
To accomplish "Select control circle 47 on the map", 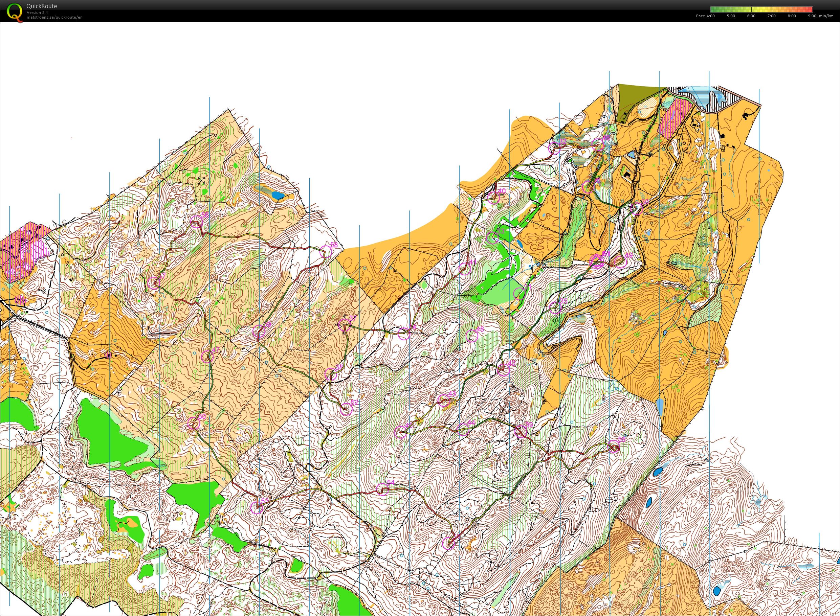I will click(207, 357).
